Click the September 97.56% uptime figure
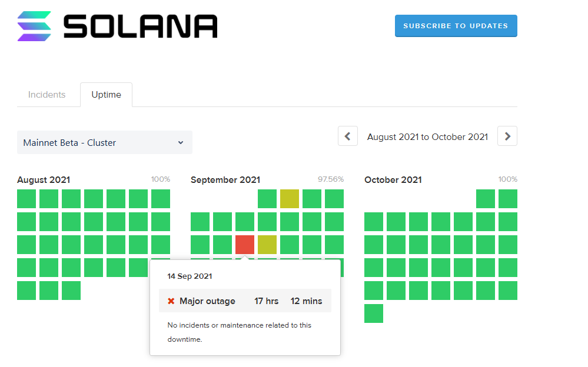 331,179
